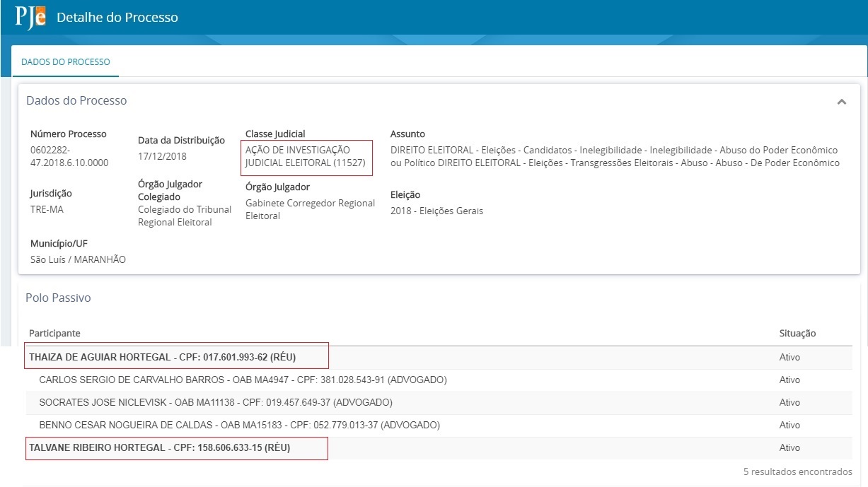Image resolution: width=868 pixels, height=487 pixels.
Task: Select lawyer BENNO CESAR NOGUEIRA DE CALDAS
Action: (239, 426)
